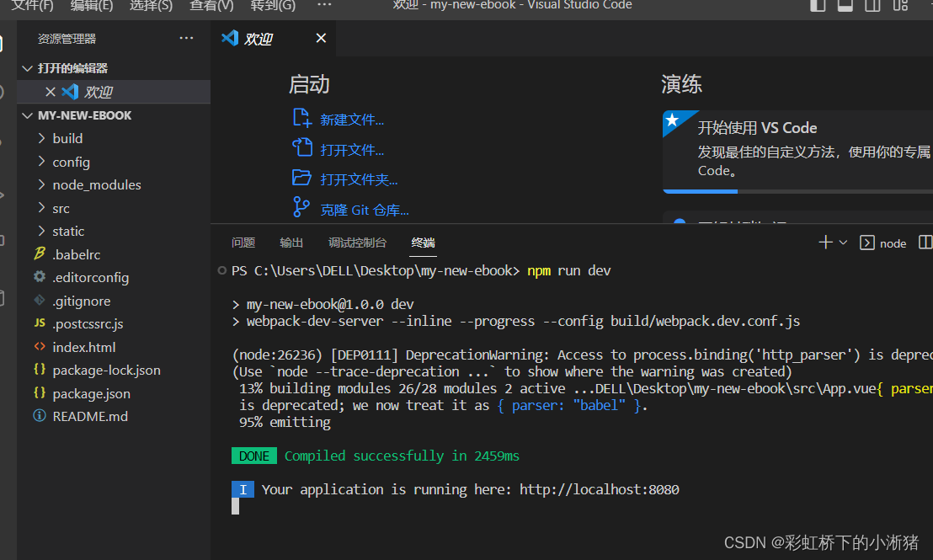
Task: Close 欢迎 in the open editors list
Action: click(51, 93)
